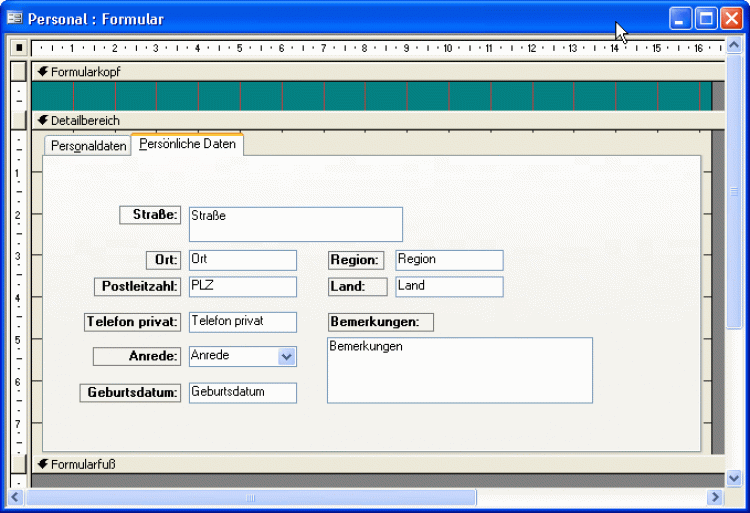The width and height of the screenshot is (750, 513).
Task: Click the horizontal scrollbar left arrow
Action: click(x=16, y=497)
